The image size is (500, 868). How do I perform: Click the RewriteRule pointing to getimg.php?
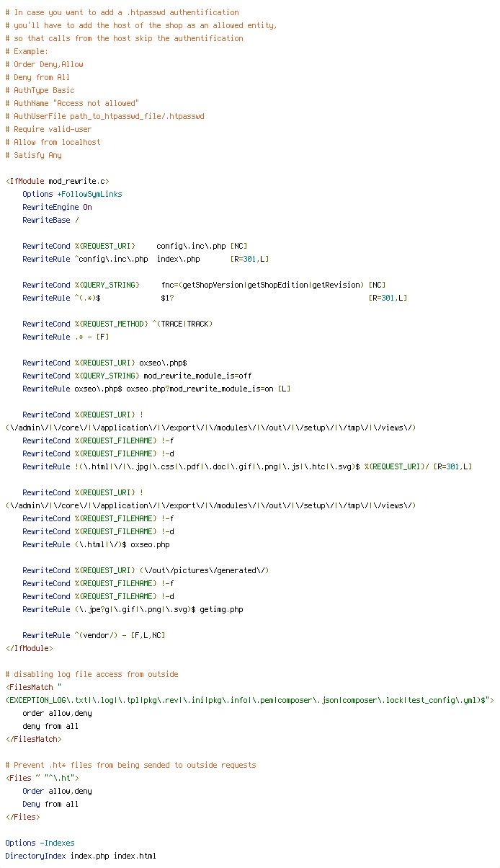tap(133, 609)
